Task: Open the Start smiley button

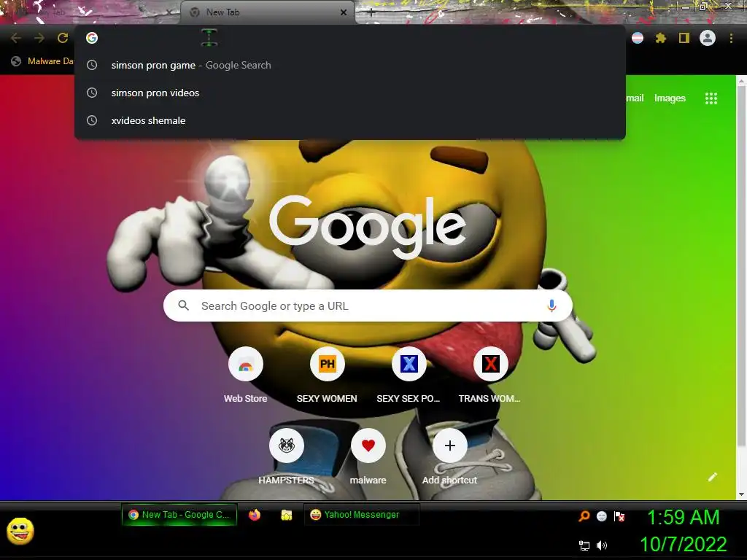Action: [20, 531]
